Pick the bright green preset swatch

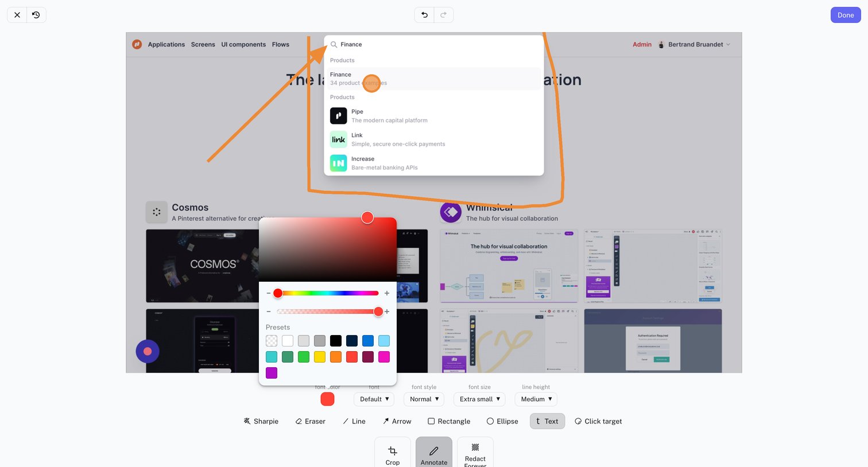pyautogui.click(x=304, y=357)
